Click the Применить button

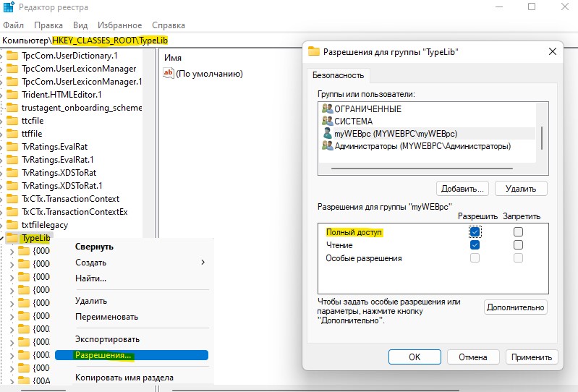pyautogui.click(x=532, y=357)
